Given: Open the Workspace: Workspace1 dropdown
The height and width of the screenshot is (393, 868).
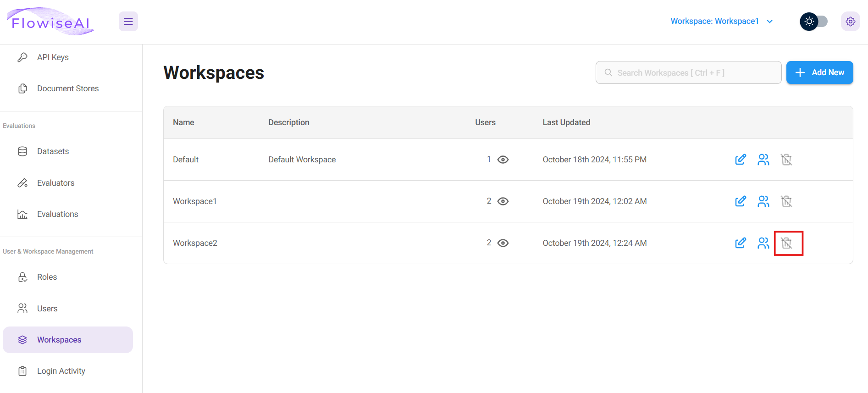Looking at the screenshot, I should click(721, 21).
